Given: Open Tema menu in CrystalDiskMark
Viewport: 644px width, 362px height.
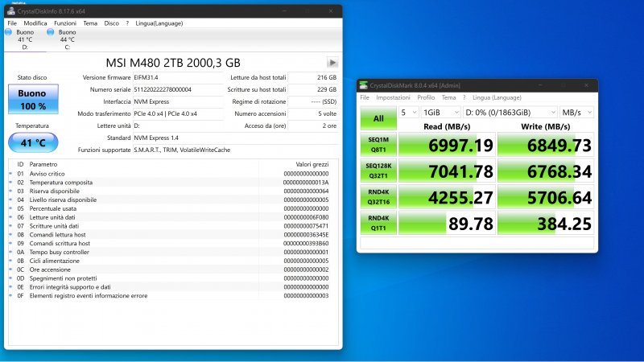Looking at the screenshot, I should (x=448, y=97).
